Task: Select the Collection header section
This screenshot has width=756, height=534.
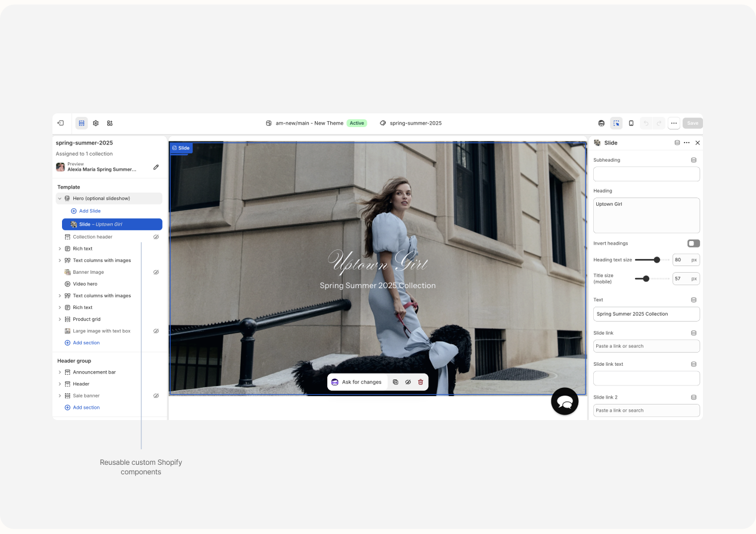Action: pyautogui.click(x=92, y=237)
